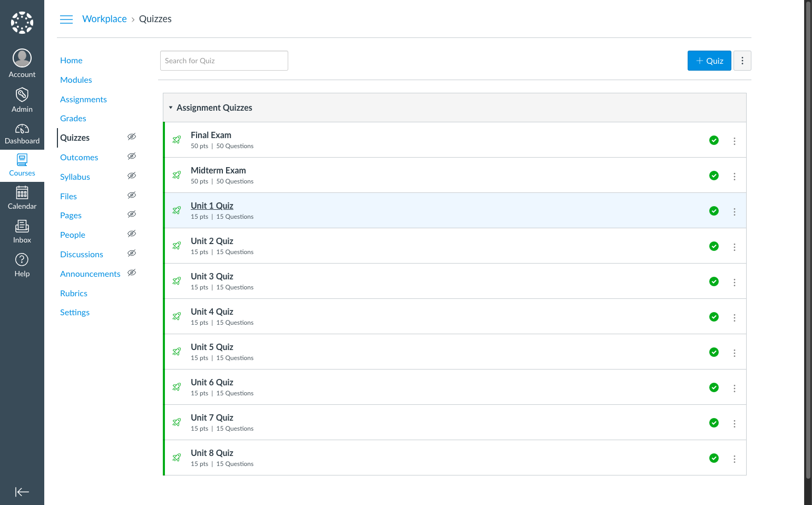
Task: Open the Unit 8 Quiz title
Action: point(212,453)
